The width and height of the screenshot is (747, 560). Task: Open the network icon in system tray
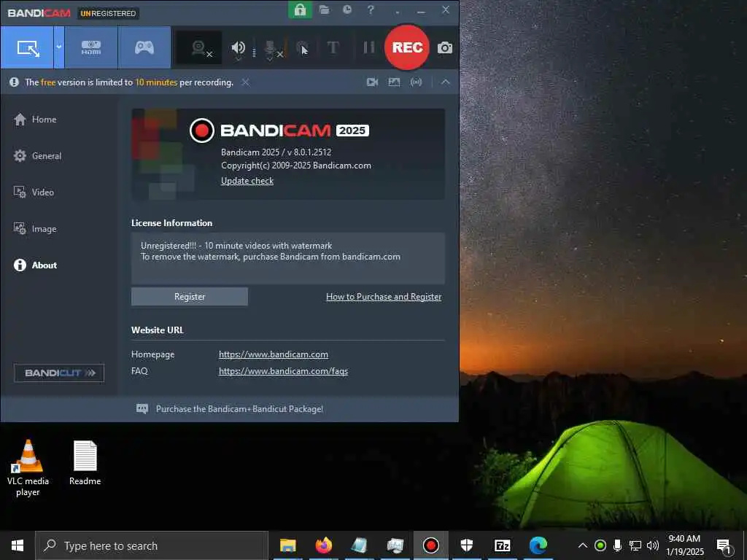tap(635, 545)
